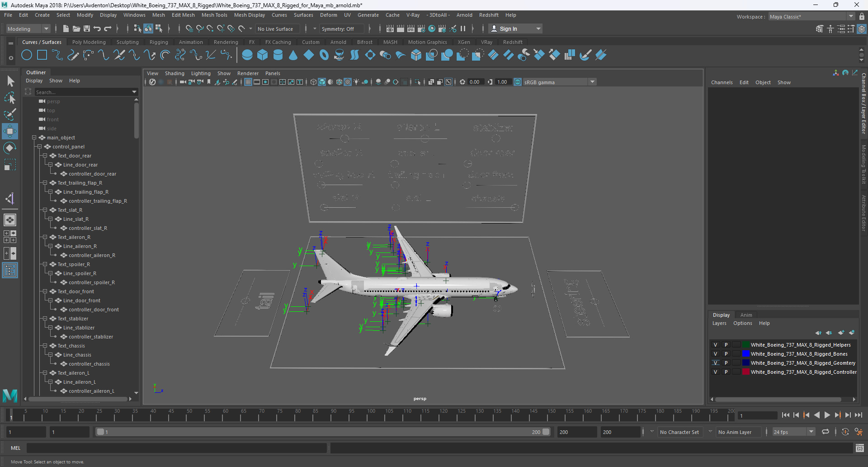Toggle playback P for Bones layer
The width and height of the screenshot is (868, 467).
[x=726, y=354]
